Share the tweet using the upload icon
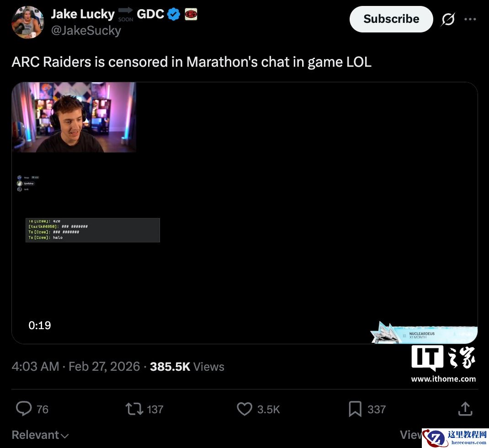This screenshot has height=448, width=489. [x=465, y=409]
